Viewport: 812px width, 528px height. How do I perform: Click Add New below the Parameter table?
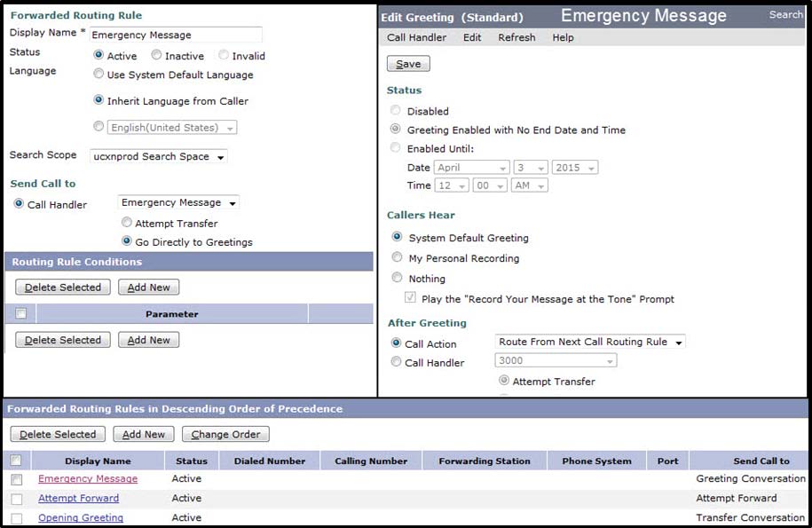(148, 340)
